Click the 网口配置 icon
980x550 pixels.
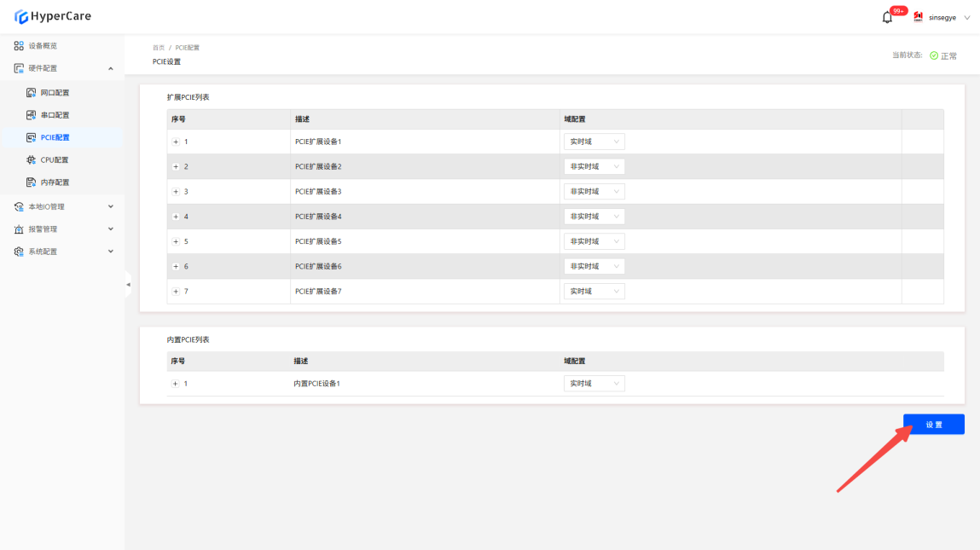(x=31, y=92)
